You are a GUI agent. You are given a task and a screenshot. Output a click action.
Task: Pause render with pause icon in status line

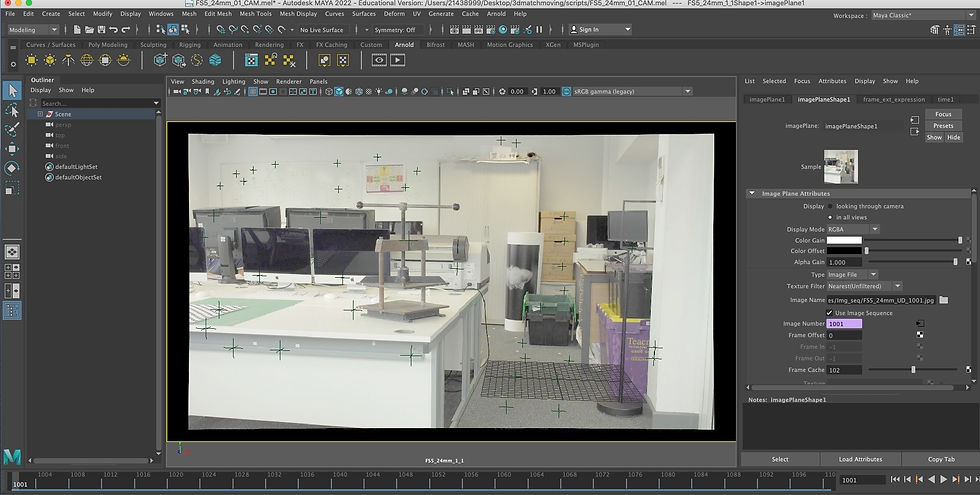(539, 29)
